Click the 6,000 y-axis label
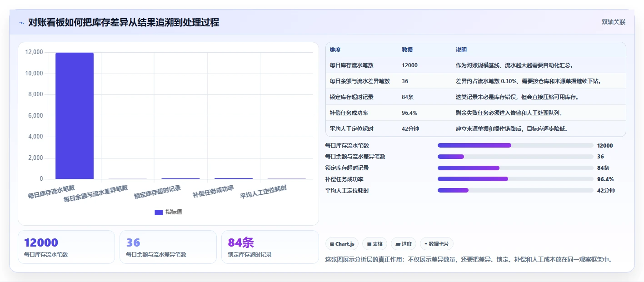Image resolution: width=644 pixels, height=282 pixels. pos(35,115)
